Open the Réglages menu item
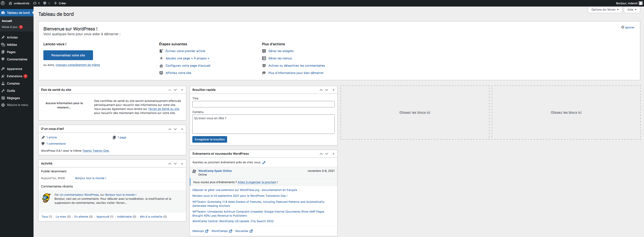This screenshot has width=644, height=237. point(13,98)
